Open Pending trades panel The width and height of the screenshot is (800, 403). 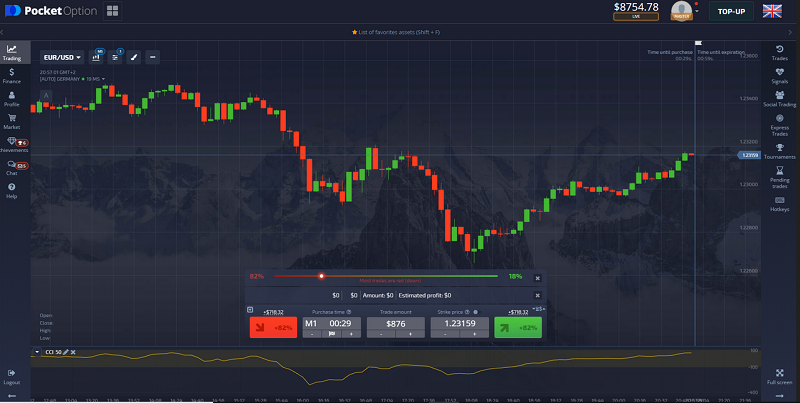coord(780,177)
